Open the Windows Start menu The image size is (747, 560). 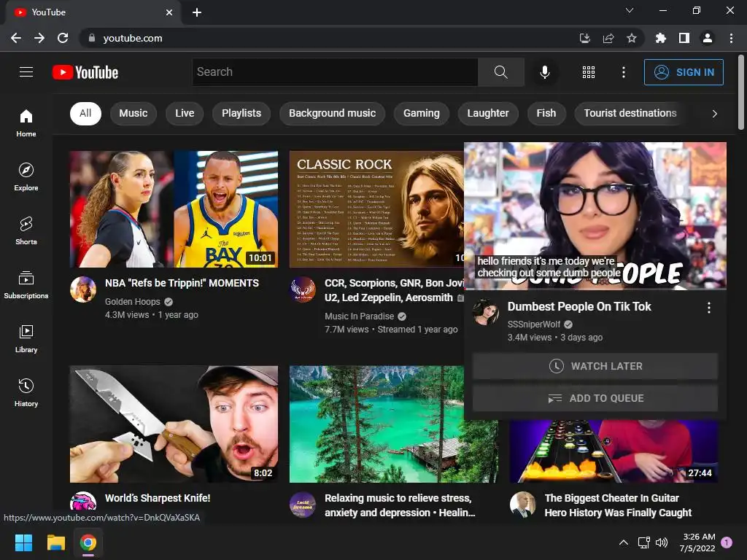coord(23,542)
